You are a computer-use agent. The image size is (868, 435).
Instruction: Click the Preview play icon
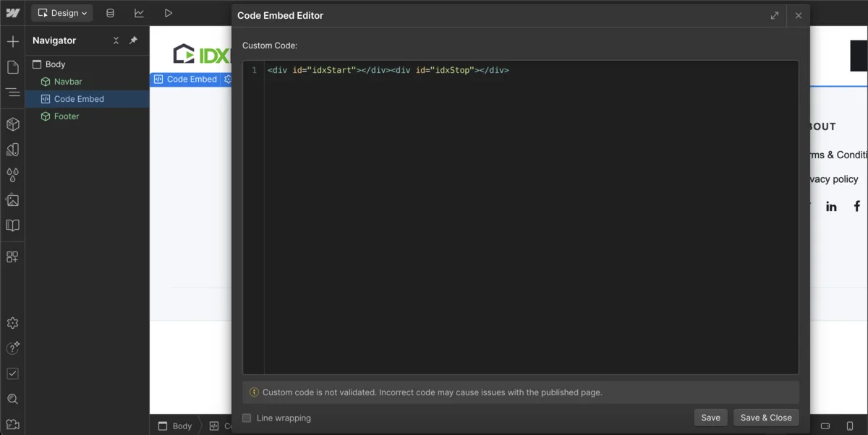tap(168, 13)
